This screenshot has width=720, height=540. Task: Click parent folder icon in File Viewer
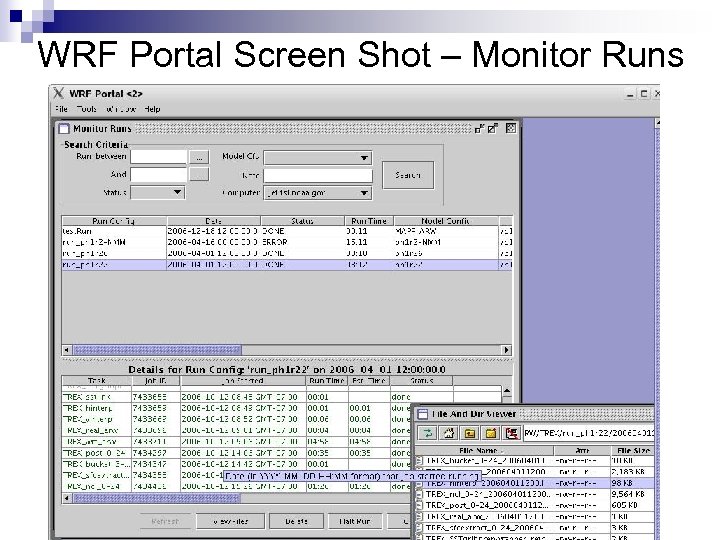[470, 433]
